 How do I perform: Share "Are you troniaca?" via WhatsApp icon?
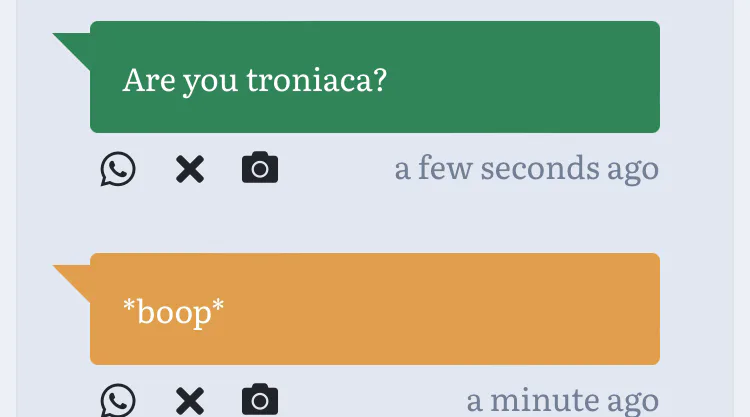118,169
